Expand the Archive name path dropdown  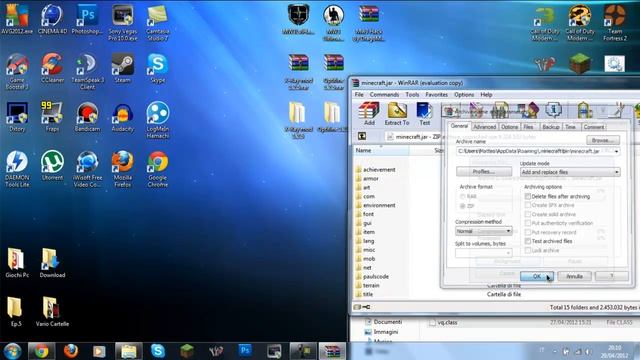[616, 151]
